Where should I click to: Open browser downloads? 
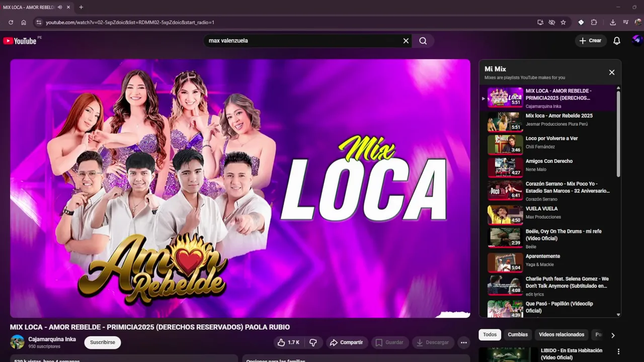[x=613, y=22]
